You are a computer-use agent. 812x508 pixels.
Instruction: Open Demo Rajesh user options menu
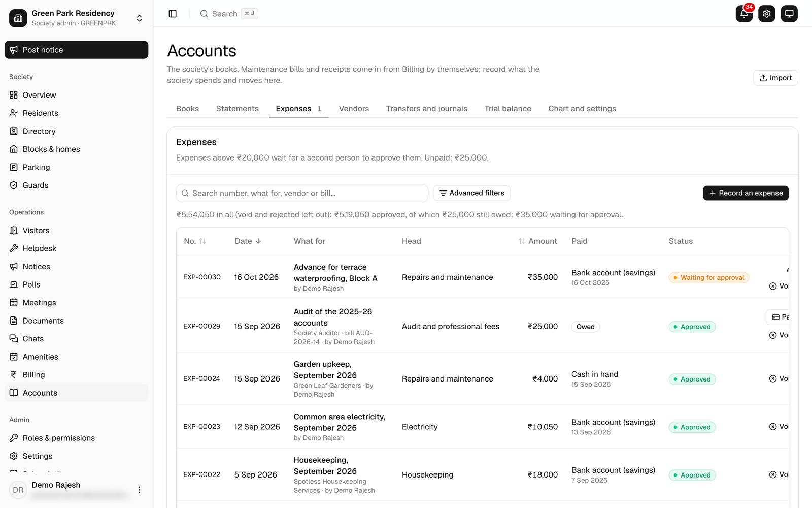pos(139,490)
